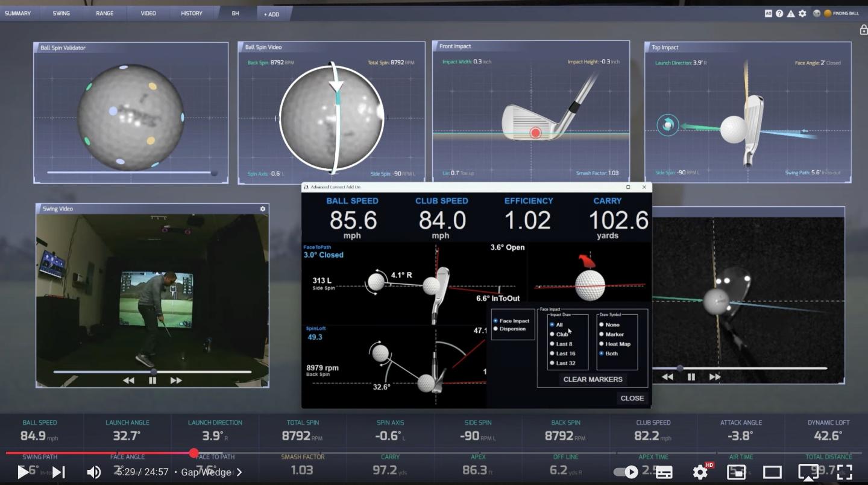Viewport: 868px width, 485px height.
Task: Toggle subtitles/captions on the video player
Action: (x=664, y=472)
